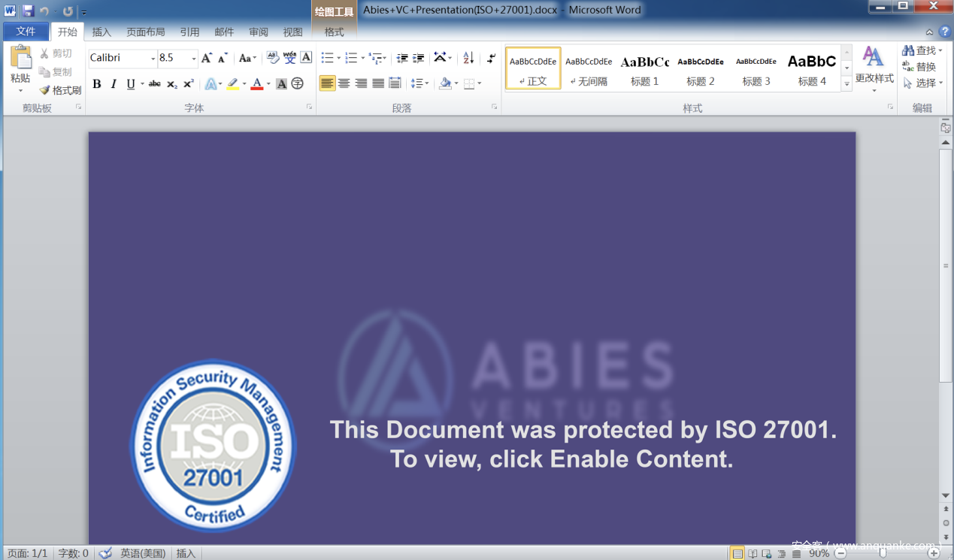
Task: Click the Decrease Indent icon
Action: pos(402,58)
